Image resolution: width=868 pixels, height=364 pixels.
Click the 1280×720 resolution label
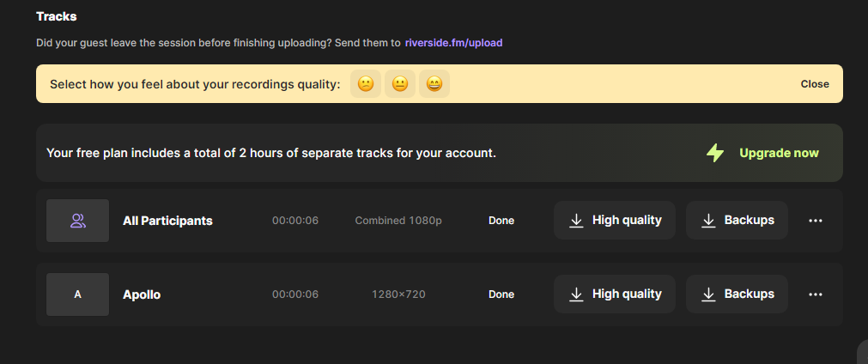click(x=398, y=294)
